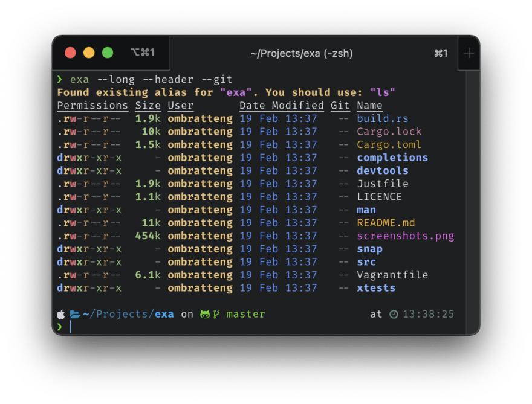Click the Apple logo in the prompt
The height and width of the screenshot is (404, 532).
click(61, 315)
